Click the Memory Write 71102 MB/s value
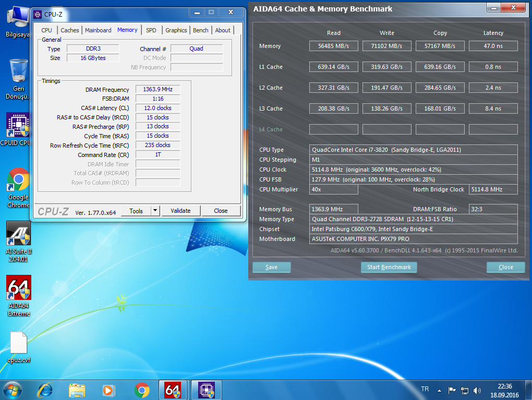This screenshot has width=532, height=400. [x=387, y=46]
